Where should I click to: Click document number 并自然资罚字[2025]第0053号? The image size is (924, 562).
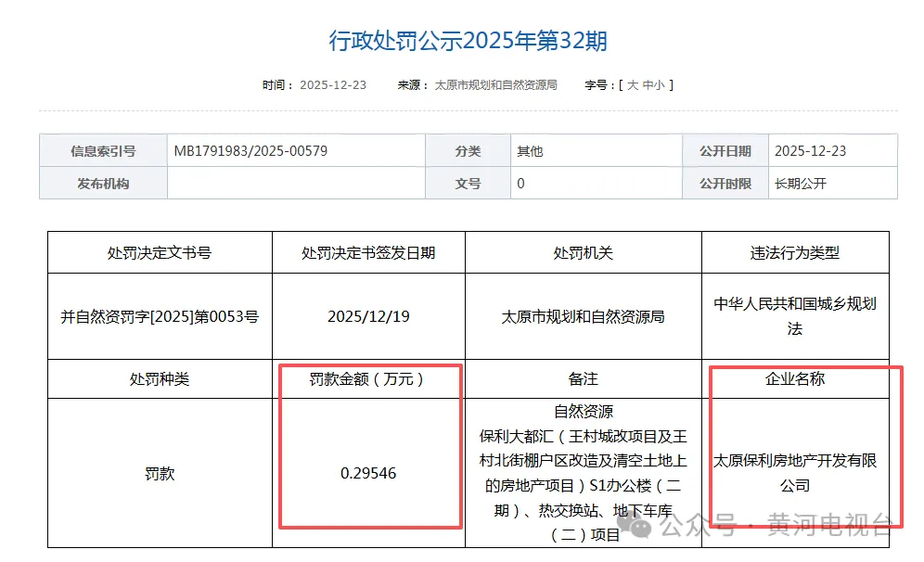point(160,316)
